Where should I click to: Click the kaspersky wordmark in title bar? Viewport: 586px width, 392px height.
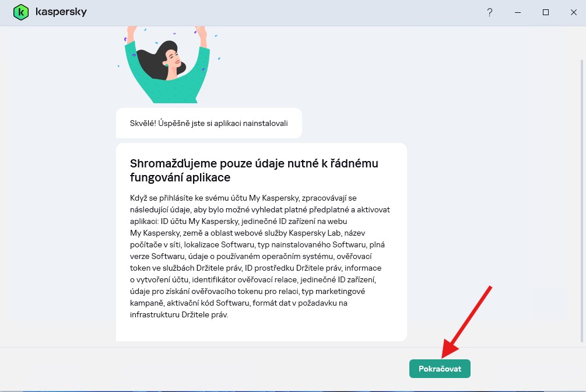coord(61,12)
